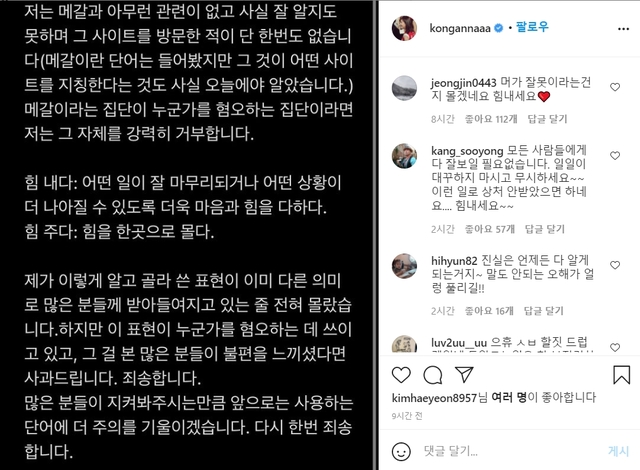Viewport: 640px width, 470px height.
Task: Click the 댓글 달기 comment input field
Action: tap(510, 451)
